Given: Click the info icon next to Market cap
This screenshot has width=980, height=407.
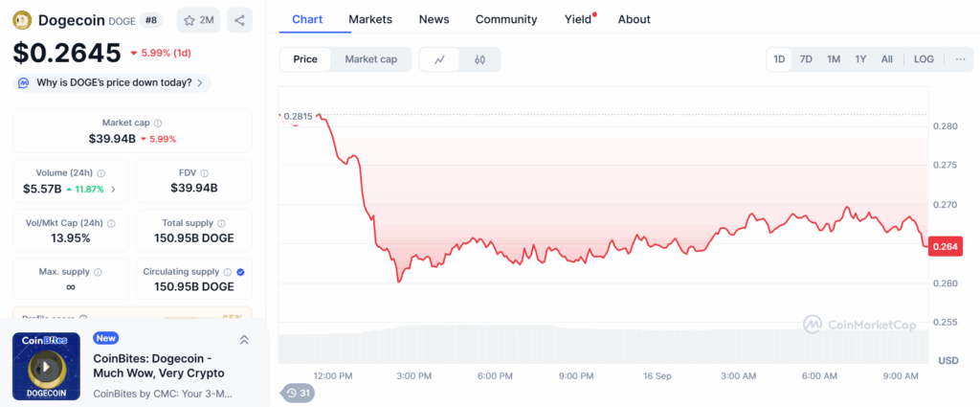Looking at the screenshot, I should pos(158,124).
